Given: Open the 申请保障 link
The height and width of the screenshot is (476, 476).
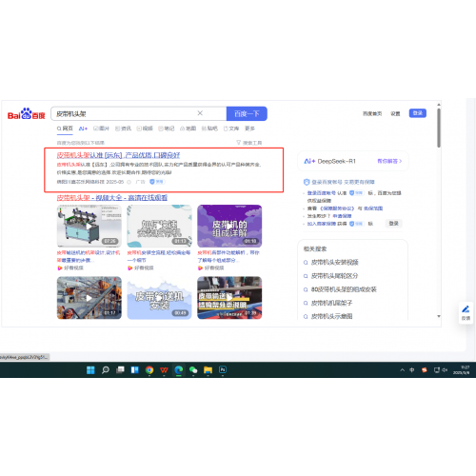Looking at the screenshot, I should pos(342,216).
